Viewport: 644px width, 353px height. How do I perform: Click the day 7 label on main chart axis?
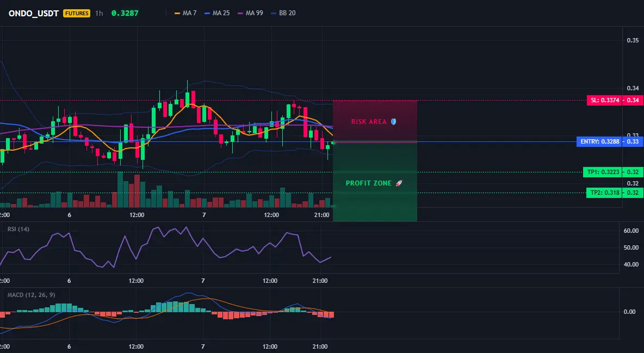(x=204, y=215)
